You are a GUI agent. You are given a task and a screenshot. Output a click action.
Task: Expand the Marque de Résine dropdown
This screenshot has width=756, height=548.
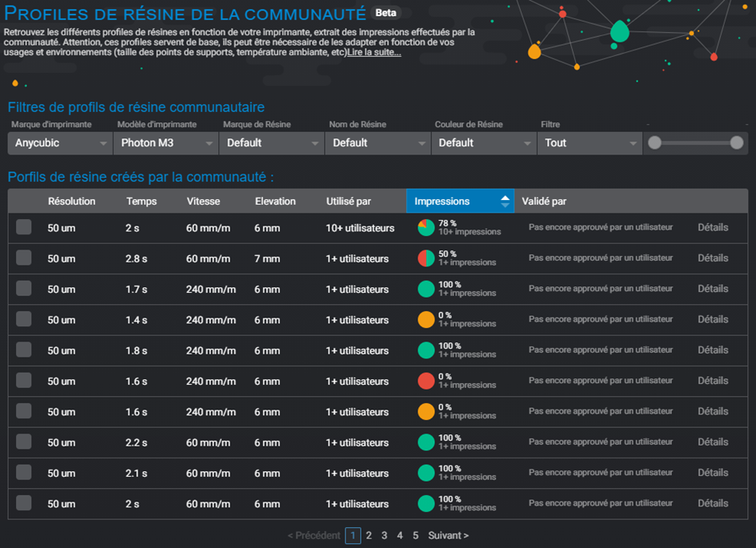click(x=271, y=142)
